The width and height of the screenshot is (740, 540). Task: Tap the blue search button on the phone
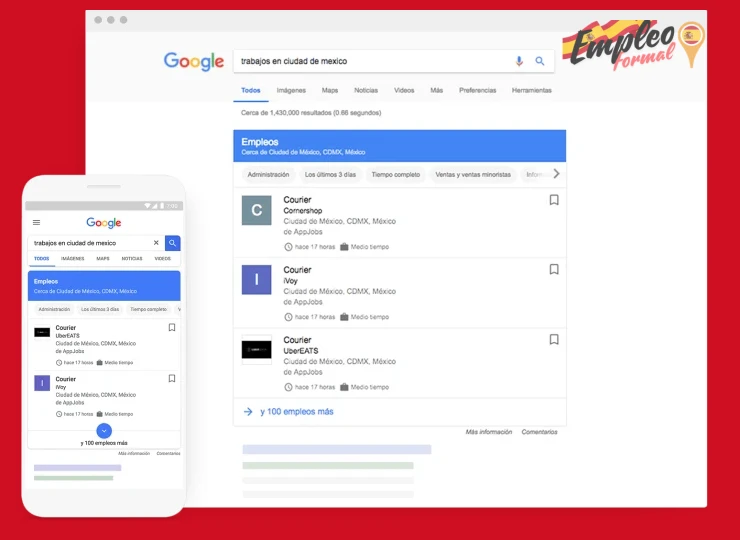[173, 243]
